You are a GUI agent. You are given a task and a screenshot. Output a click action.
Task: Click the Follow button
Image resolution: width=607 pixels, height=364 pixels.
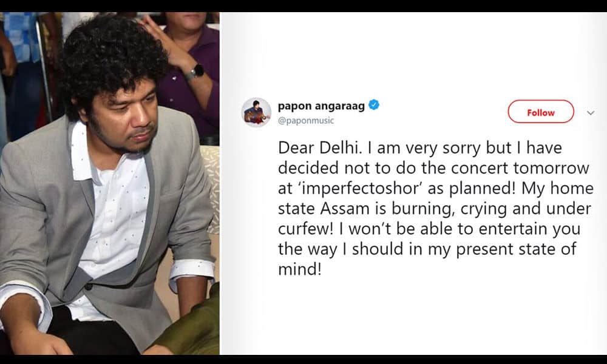[x=540, y=112]
